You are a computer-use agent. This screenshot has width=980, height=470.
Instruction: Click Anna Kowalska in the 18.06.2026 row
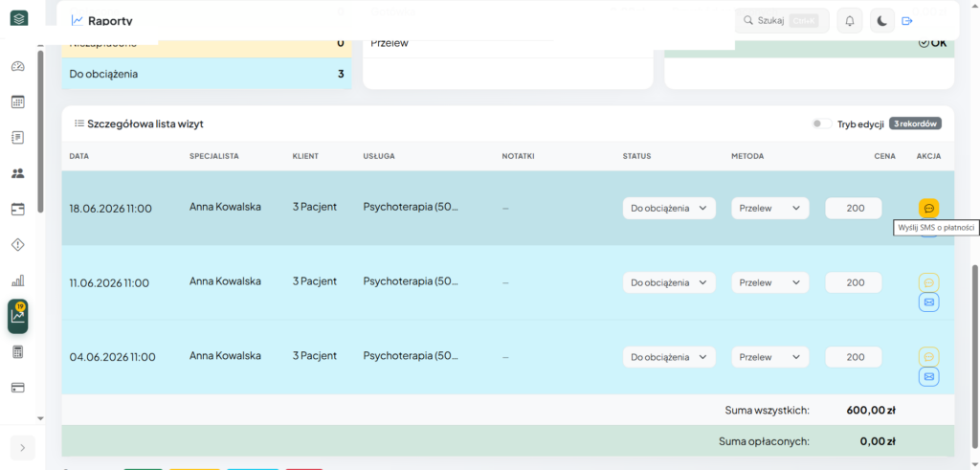(x=225, y=207)
